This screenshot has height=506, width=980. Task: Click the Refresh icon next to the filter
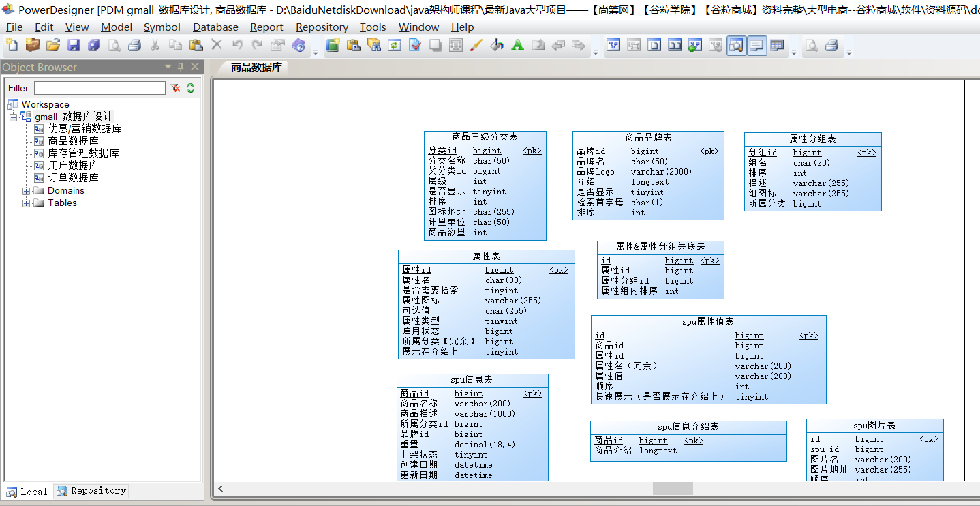tap(190, 88)
